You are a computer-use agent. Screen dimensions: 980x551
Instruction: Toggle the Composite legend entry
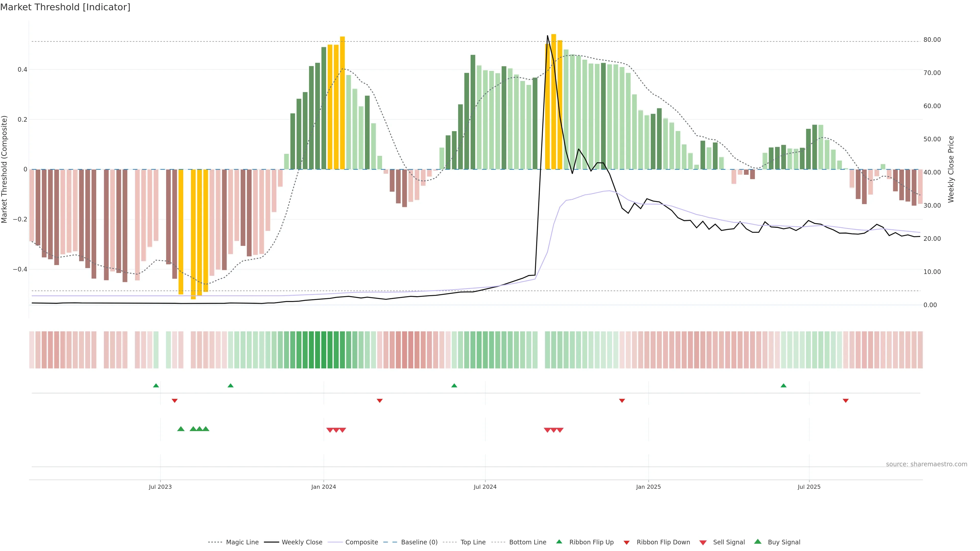pyautogui.click(x=361, y=542)
